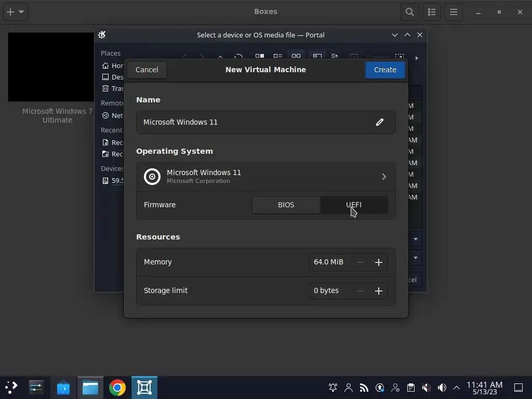
Task: Click the second Recent item in Portal sidebar
Action: [x=113, y=154]
